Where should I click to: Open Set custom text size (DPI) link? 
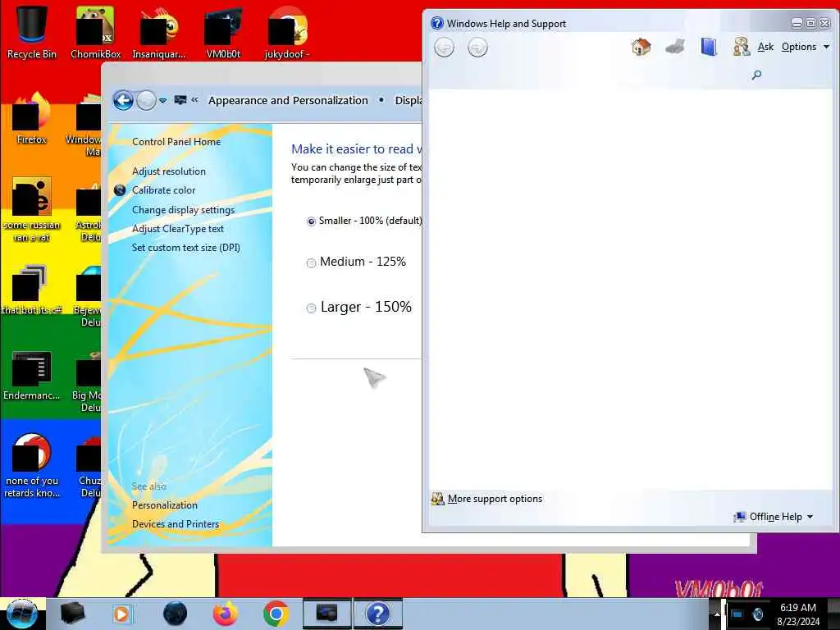[x=186, y=248]
